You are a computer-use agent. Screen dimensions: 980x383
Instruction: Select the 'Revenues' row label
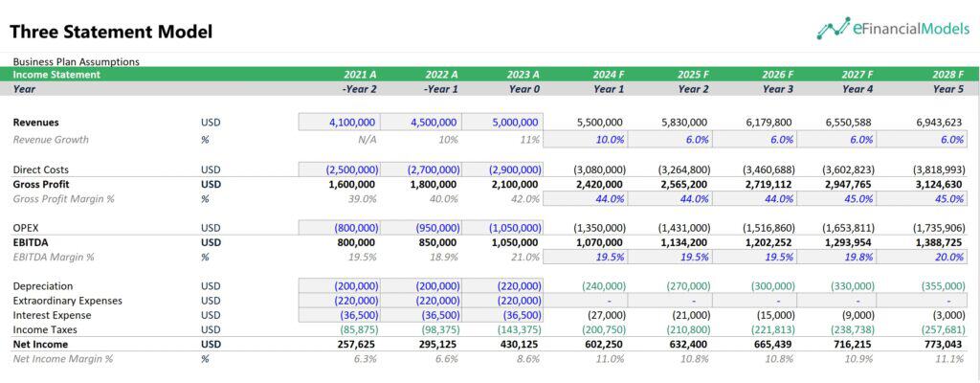tap(35, 123)
